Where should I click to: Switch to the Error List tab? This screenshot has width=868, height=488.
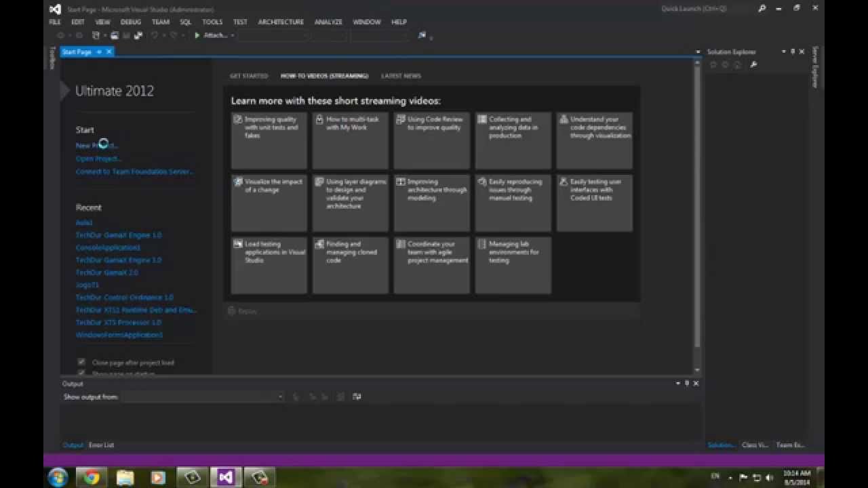tap(101, 445)
